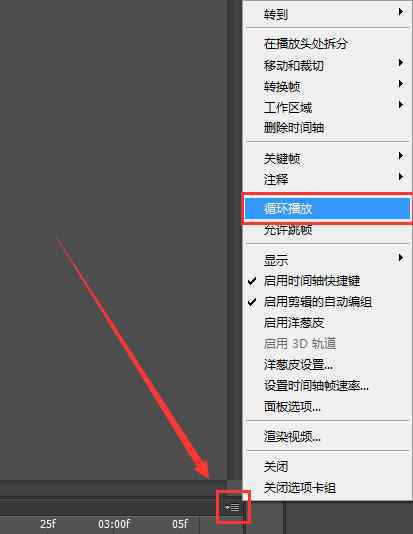Select 关闭选项卡组
The height and width of the screenshot is (534, 413).
[328, 488]
